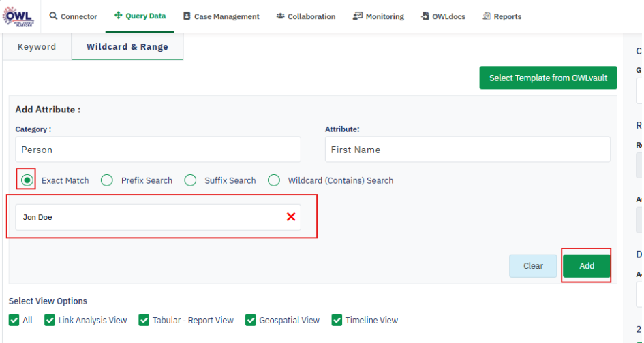Toggle the Geospatial View checkbox

[251, 320]
